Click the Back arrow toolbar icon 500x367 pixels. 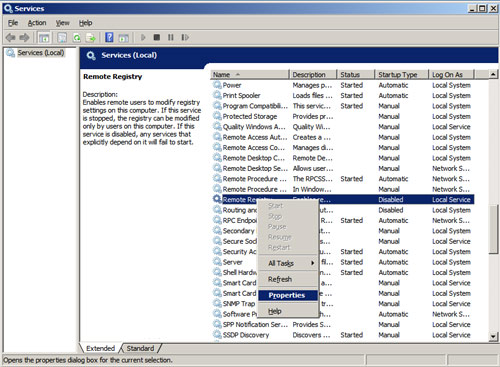(11, 37)
